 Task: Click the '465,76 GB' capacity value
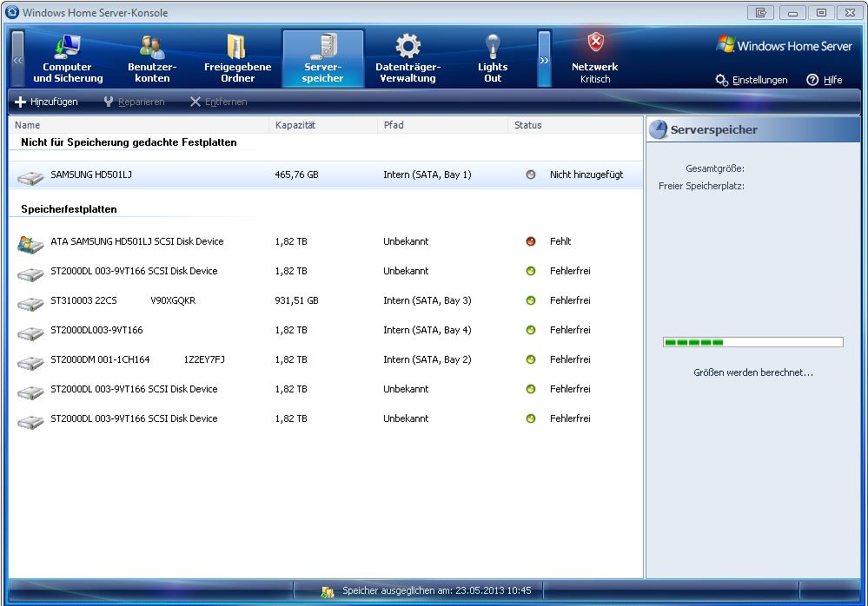point(296,175)
